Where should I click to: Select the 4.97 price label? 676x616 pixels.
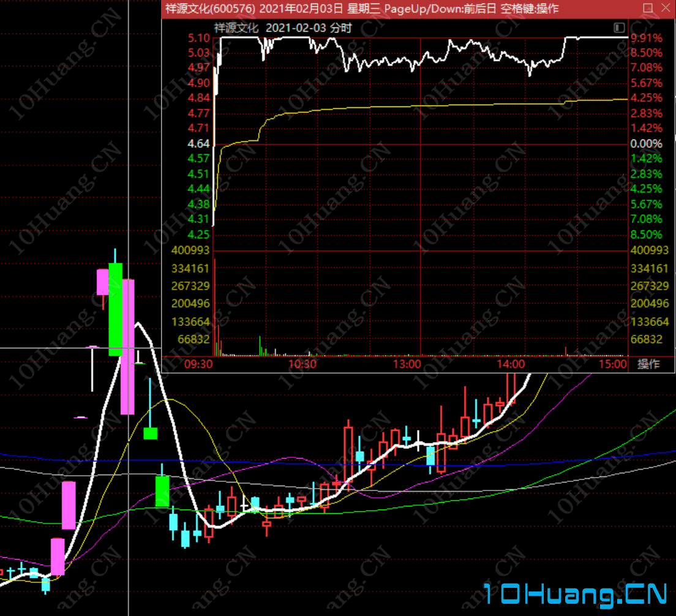(199, 68)
